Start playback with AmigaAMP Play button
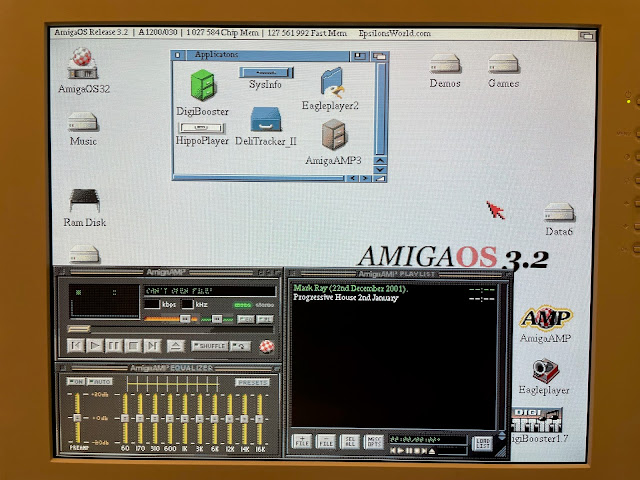Image resolution: width=640 pixels, height=480 pixels. pyautogui.click(x=95, y=346)
